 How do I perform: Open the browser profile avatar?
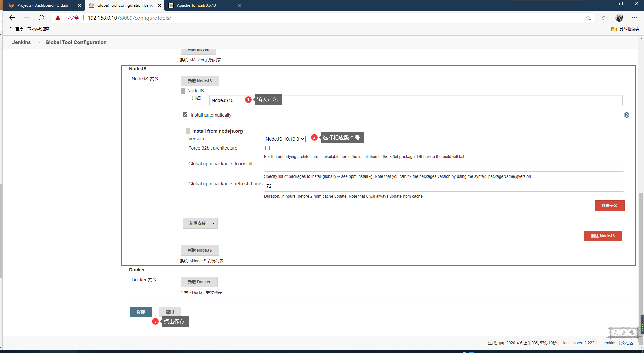click(x=619, y=18)
